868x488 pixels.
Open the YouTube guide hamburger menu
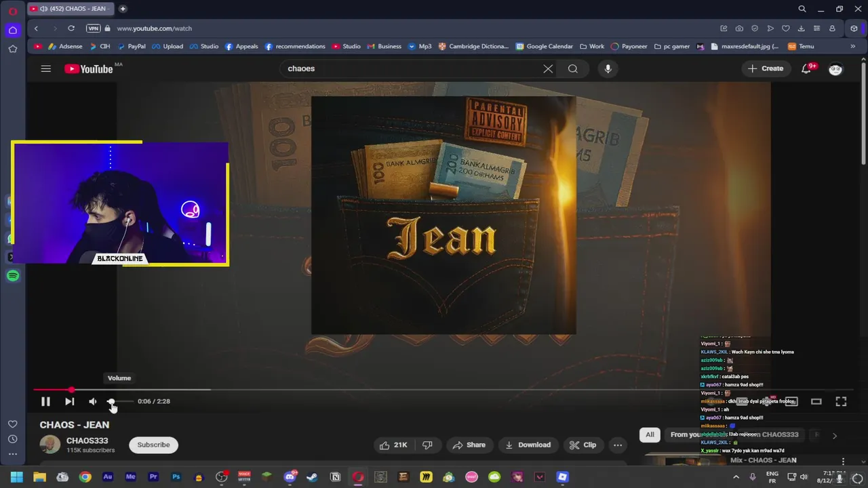[x=45, y=68]
